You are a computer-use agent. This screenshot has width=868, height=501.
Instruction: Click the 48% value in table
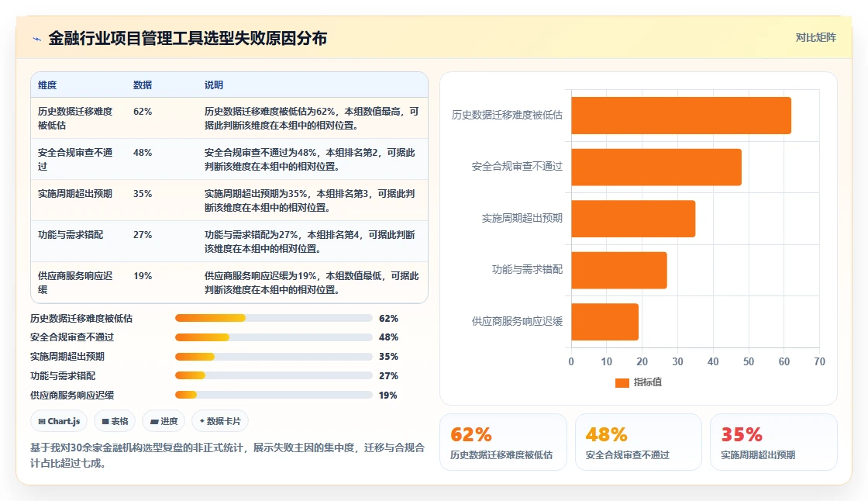pyautogui.click(x=143, y=153)
